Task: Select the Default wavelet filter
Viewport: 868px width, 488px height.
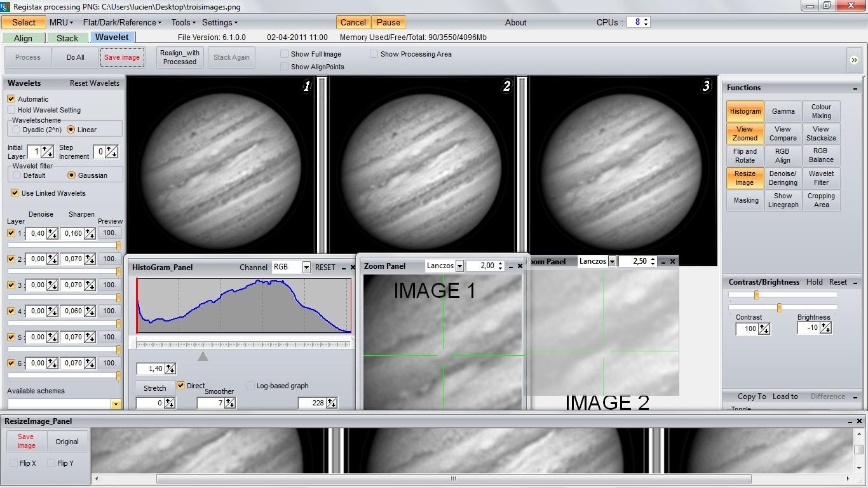Action: [x=17, y=175]
